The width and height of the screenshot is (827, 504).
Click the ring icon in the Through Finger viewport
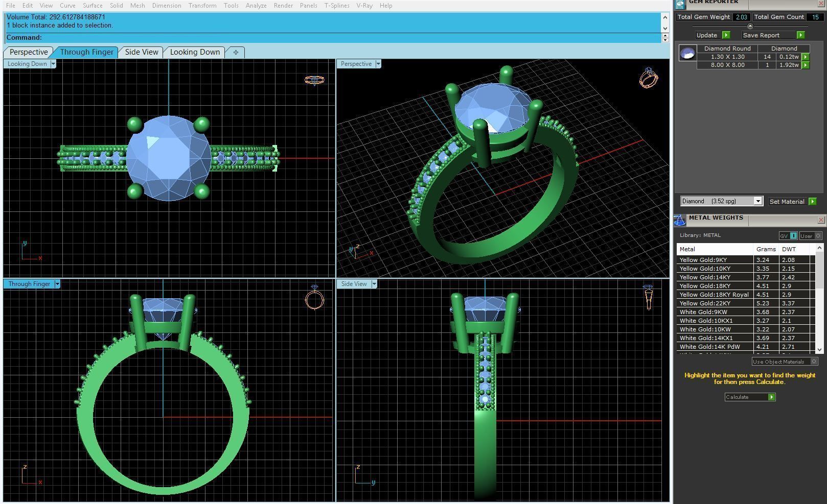314,297
